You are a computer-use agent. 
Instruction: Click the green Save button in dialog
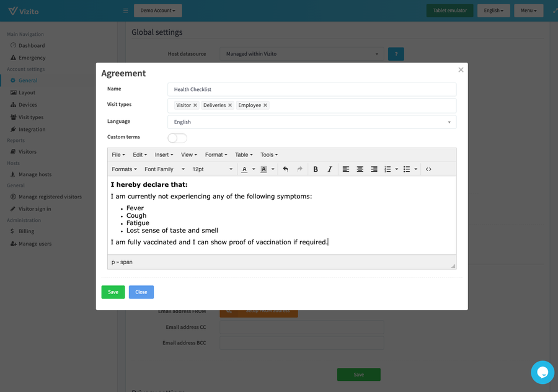113,292
